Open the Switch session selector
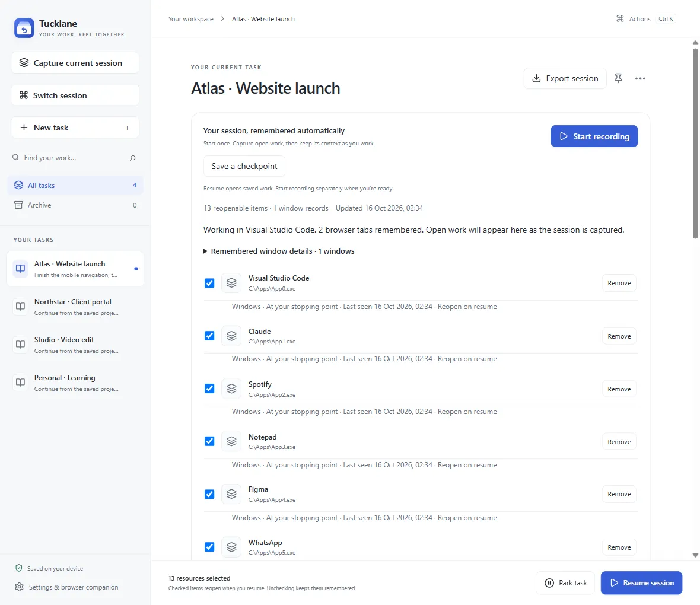This screenshot has height=605, width=700. pos(75,95)
